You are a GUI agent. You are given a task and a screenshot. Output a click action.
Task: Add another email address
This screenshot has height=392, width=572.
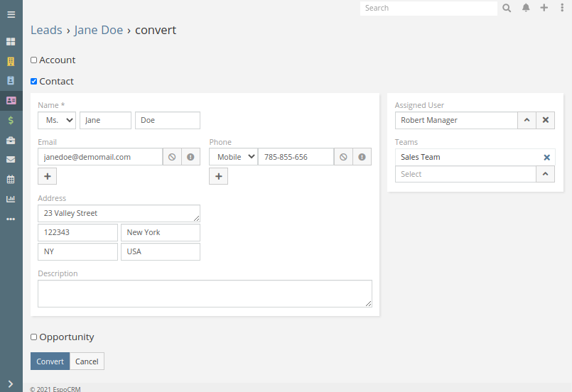(x=48, y=177)
